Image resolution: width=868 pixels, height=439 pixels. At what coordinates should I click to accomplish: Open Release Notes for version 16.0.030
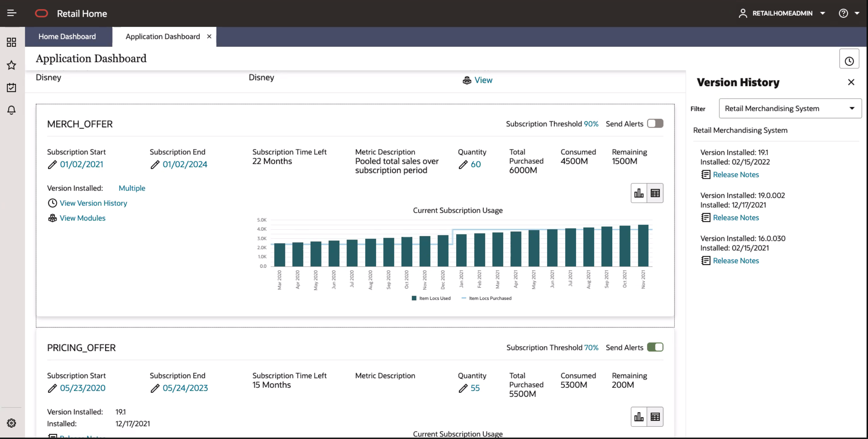(x=736, y=261)
